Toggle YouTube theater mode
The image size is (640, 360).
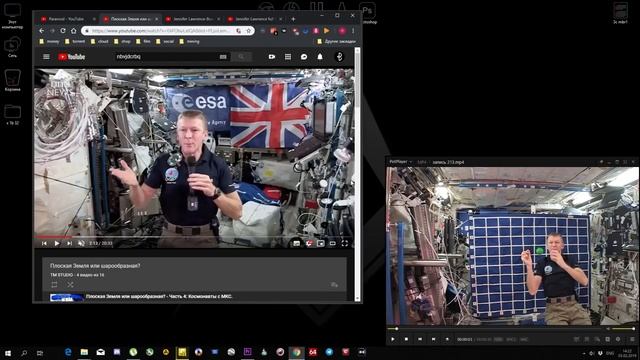[333, 243]
